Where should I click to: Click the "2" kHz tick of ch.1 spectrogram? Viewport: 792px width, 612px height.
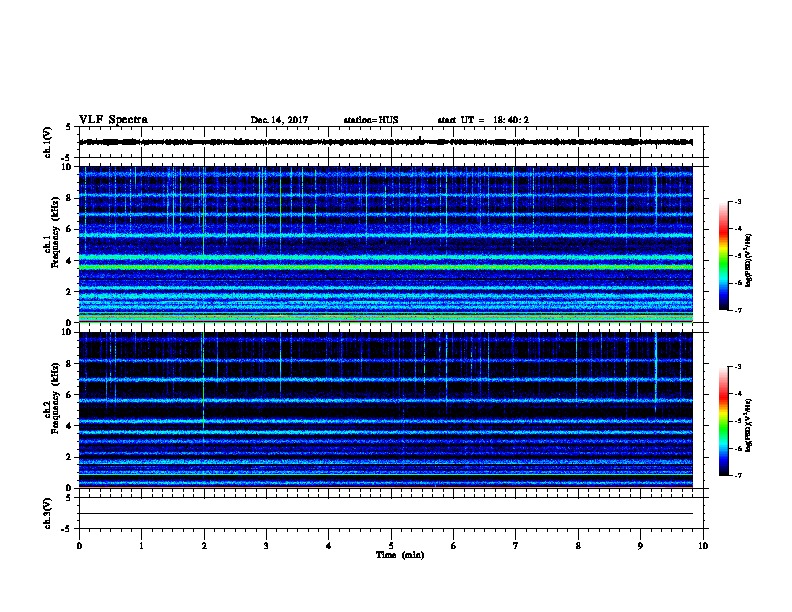(x=69, y=291)
